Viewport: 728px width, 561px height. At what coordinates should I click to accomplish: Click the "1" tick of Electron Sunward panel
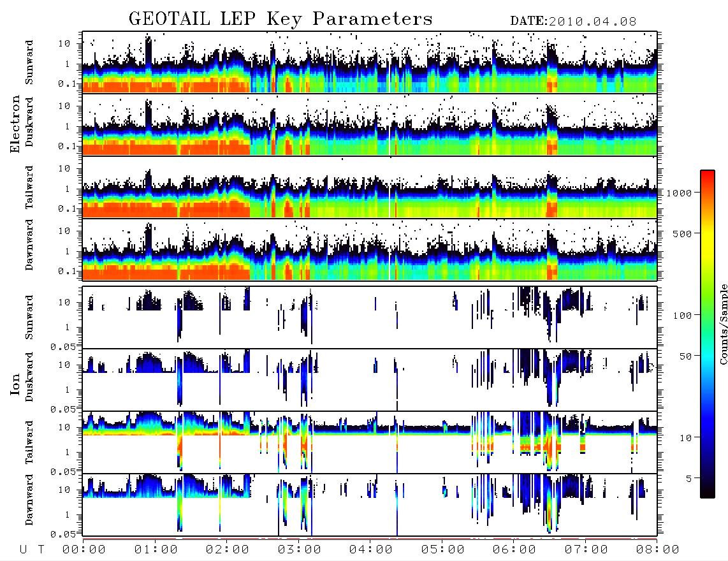68,64
